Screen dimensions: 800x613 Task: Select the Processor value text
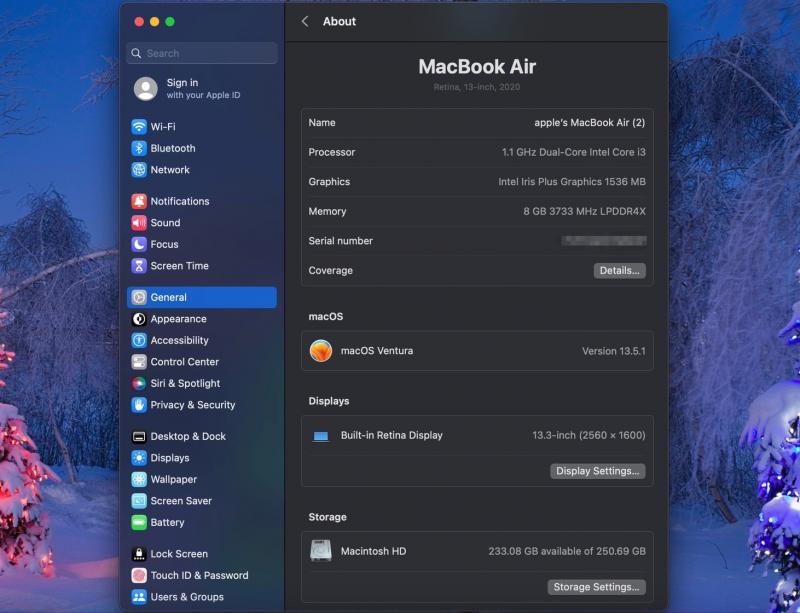tap(573, 152)
